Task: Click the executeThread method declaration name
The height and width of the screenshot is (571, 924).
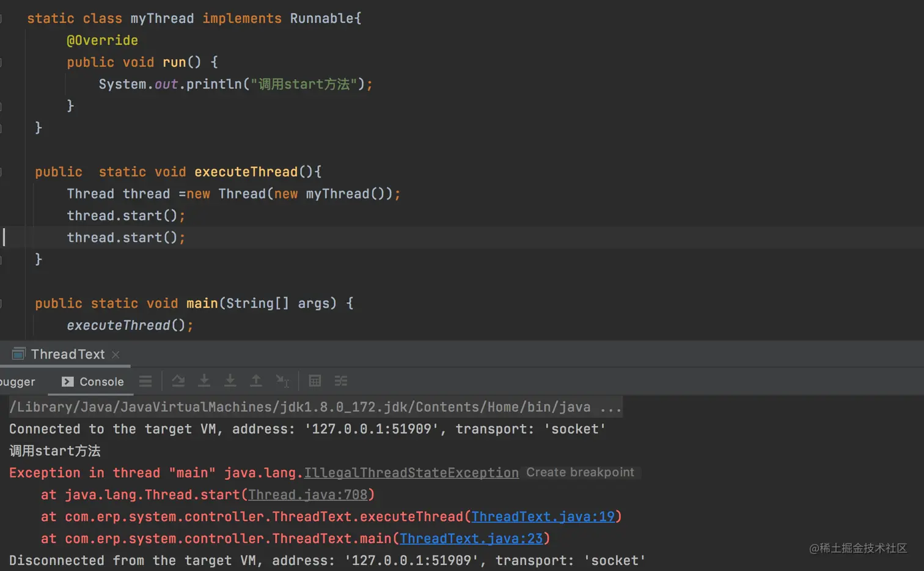Action: (246, 172)
